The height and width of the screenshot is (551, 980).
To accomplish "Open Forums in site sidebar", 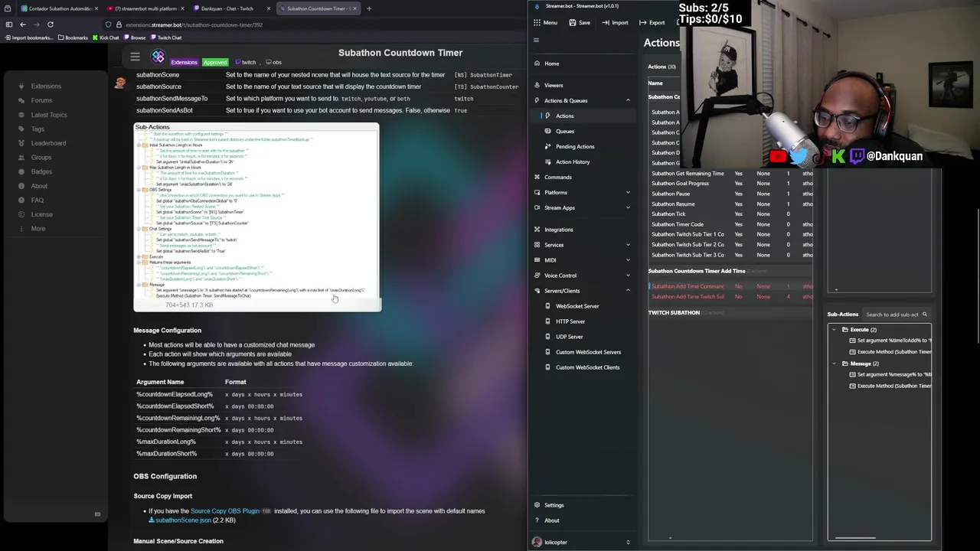I will point(41,100).
